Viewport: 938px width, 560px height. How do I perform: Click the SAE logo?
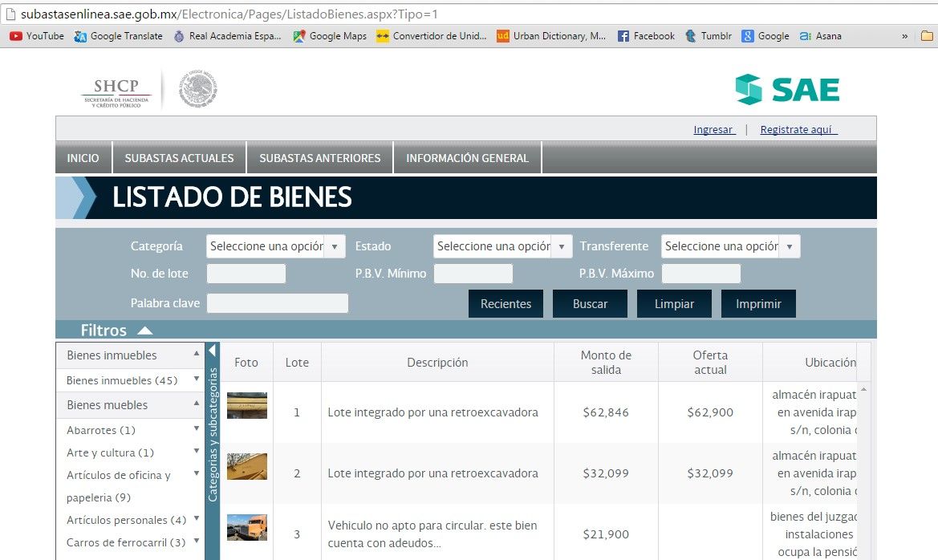coord(787,90)
